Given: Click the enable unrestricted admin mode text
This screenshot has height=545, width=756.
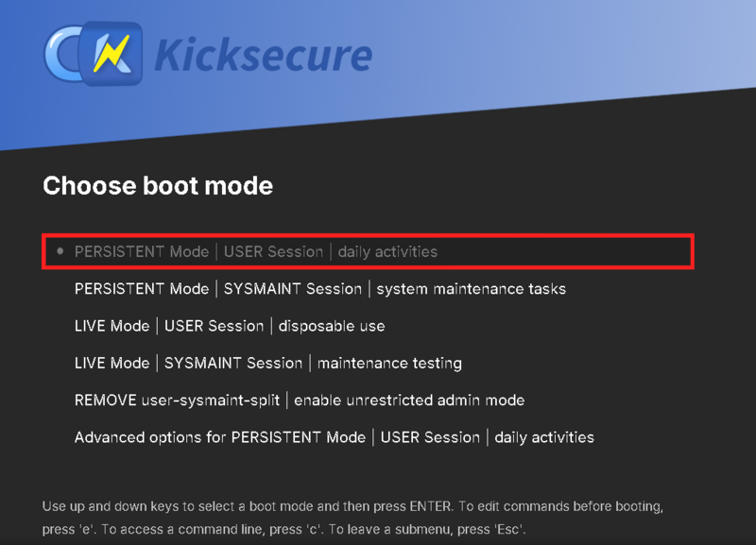Looking at the screenshot, I should click(x=413, y=400).
